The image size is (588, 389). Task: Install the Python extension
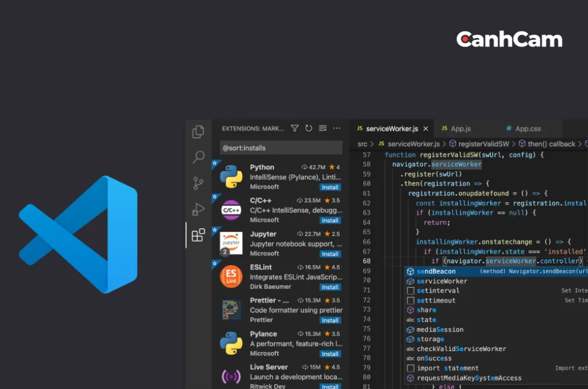click(330, 187)
